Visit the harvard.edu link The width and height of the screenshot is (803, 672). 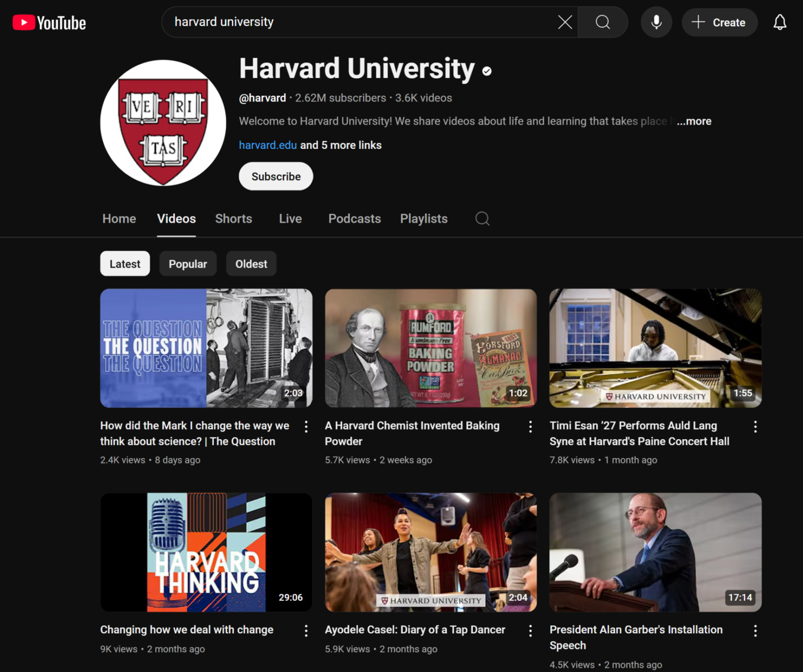point(268,145)
